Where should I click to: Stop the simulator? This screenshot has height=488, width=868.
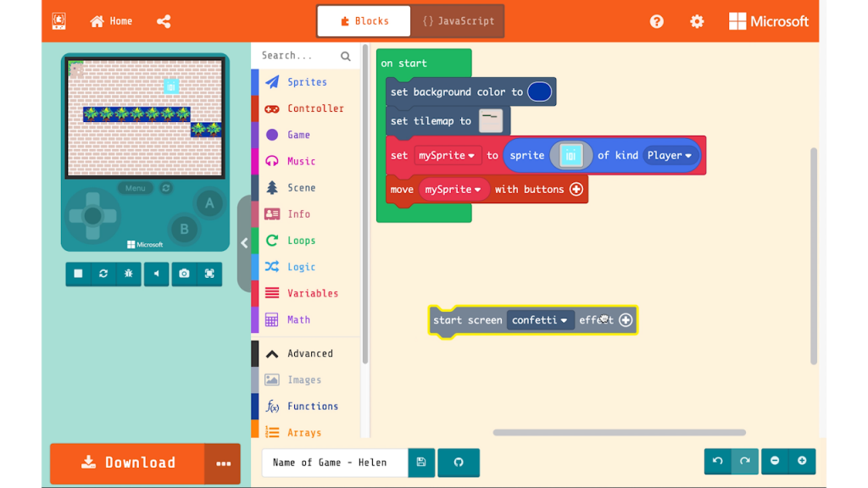click(78, 274)
